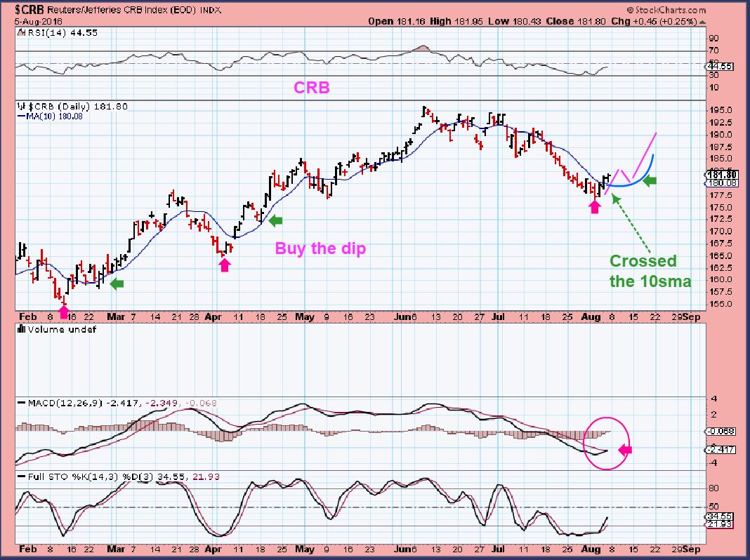Click the RSI(14) 44.55 legend label
This screenshot has height=560, width=750.
pyautogui.click(x=63, y=33)
